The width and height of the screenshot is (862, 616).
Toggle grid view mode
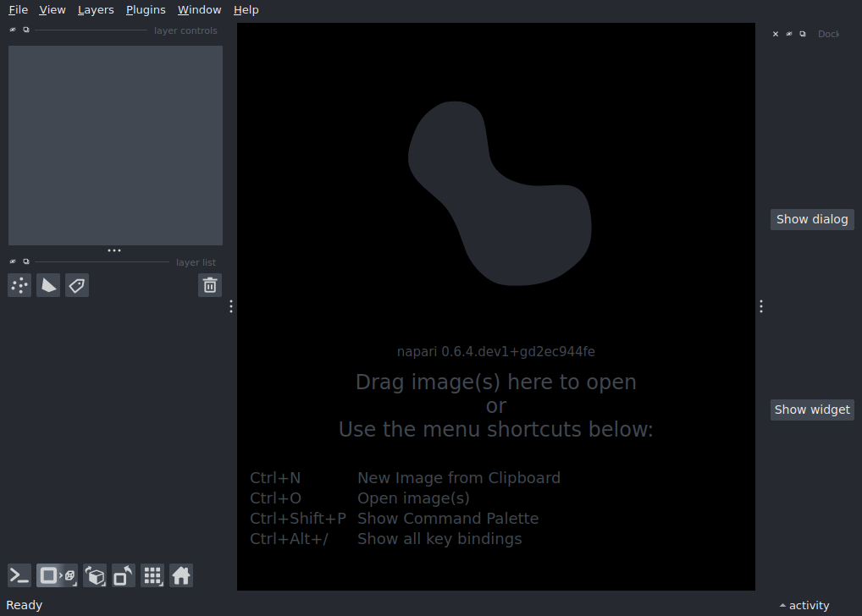tap(152, 576)
